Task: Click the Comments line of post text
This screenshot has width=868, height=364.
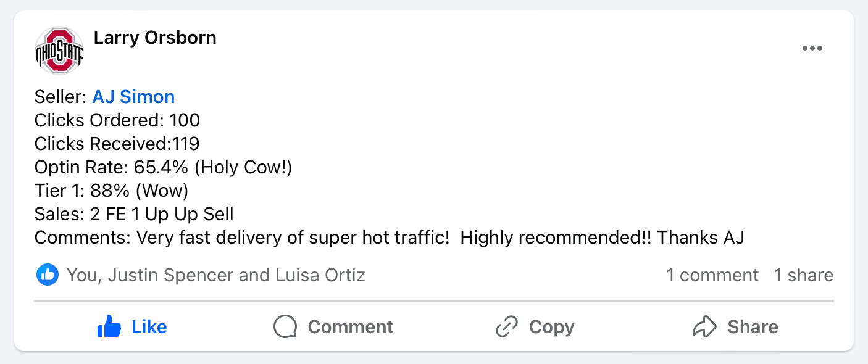Action: (x=389, y=238)
